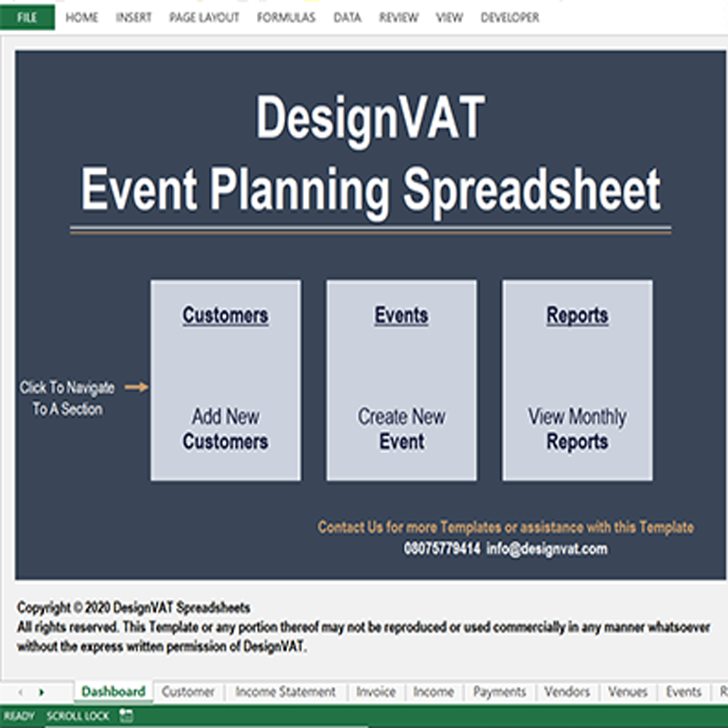Open the Invoice sheet tab

tap(375, 692)
